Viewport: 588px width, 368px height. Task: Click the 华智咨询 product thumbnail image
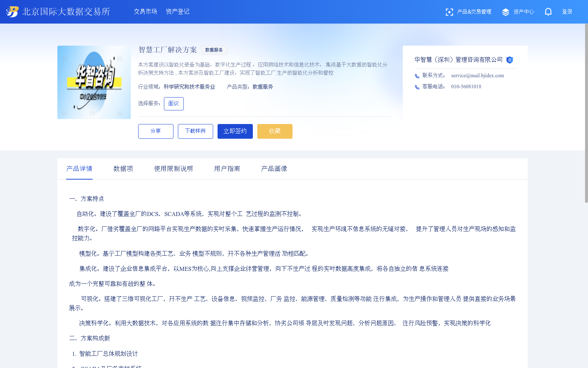[x=94, y=82]
